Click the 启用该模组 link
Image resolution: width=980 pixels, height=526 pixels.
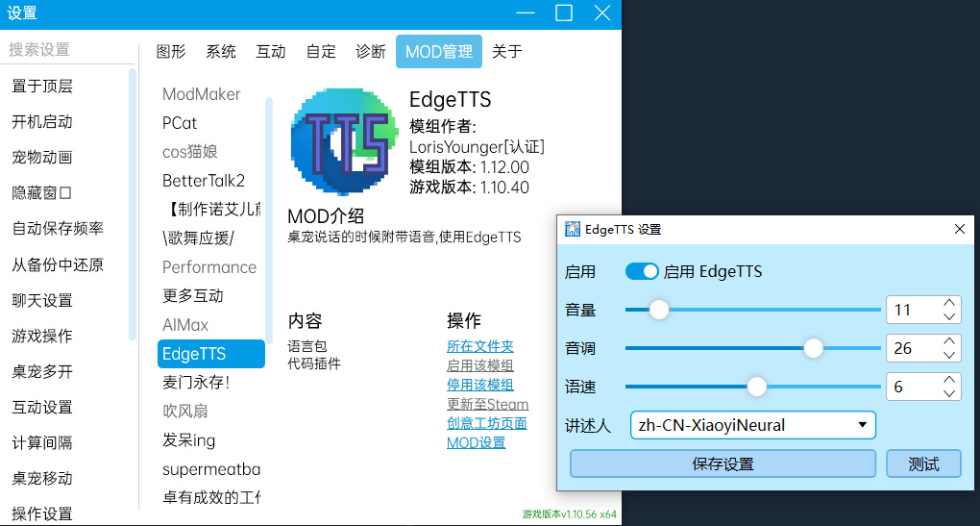(x=480, y=365)
